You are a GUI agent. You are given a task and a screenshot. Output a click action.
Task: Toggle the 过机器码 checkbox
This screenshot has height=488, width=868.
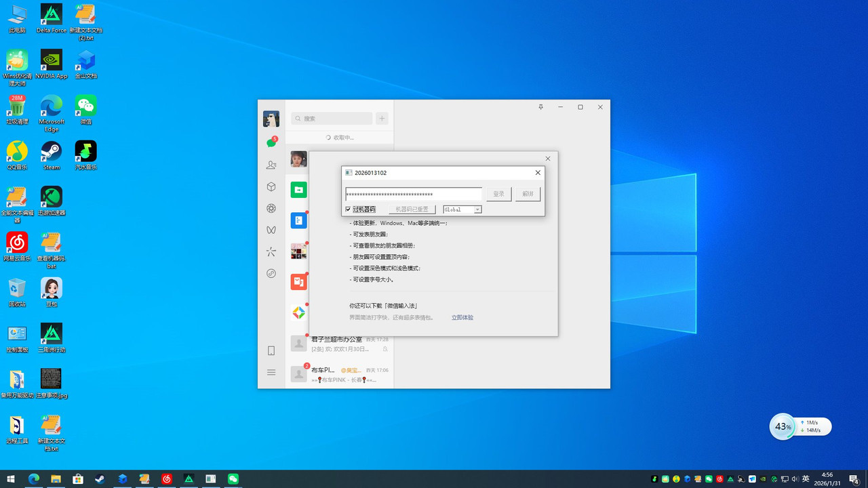coord(348,209)
